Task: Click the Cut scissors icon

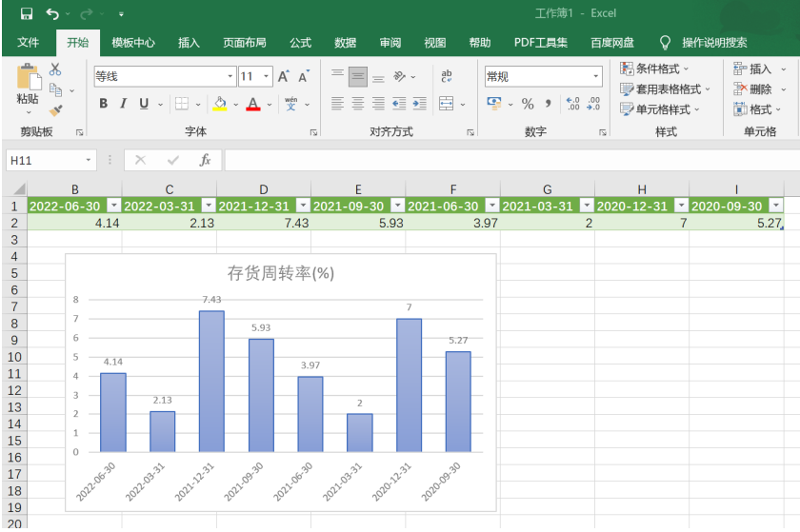Action: [55, 69]
